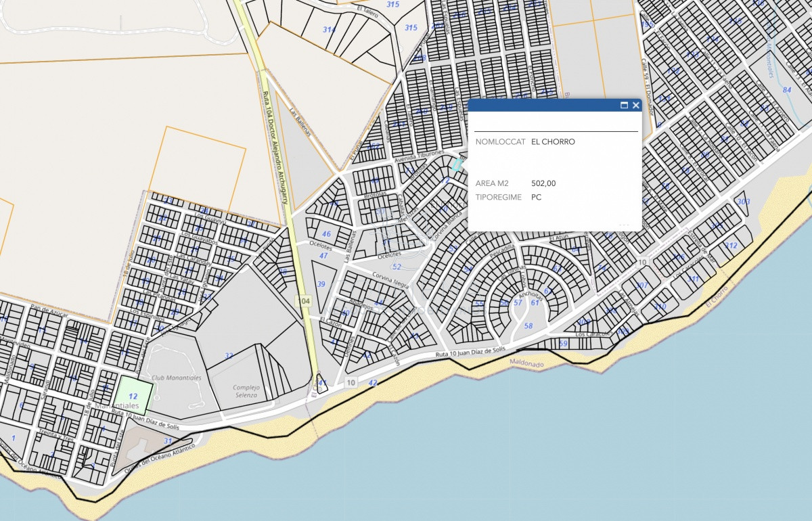The width and height of the screenshot is (812, 521).
Task: Select parcel number 59 near the coast
Action: tap(563, 344)
